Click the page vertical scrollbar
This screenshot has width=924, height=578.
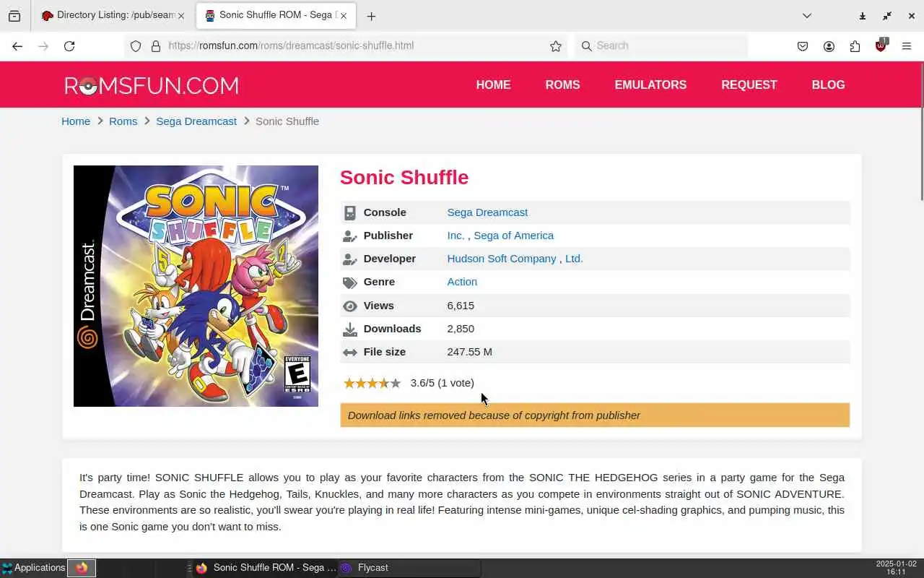tap(921, 131)
